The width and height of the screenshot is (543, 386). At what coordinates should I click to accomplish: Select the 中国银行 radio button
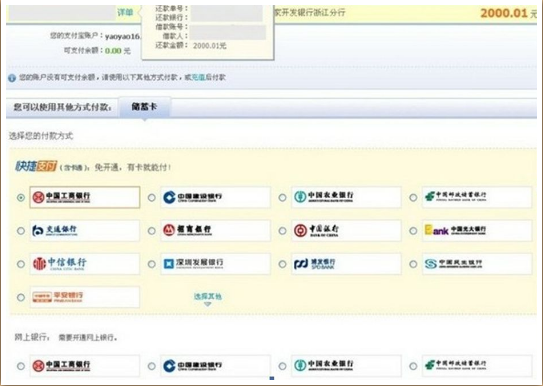283,231
